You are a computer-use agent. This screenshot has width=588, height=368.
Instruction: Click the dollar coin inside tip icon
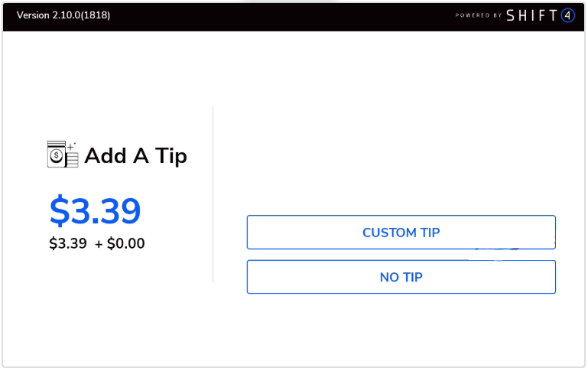57,157
